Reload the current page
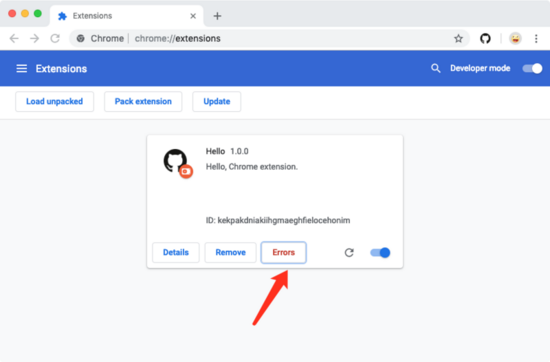The height and width of the screenshot is (362, 550). point(55,38)
